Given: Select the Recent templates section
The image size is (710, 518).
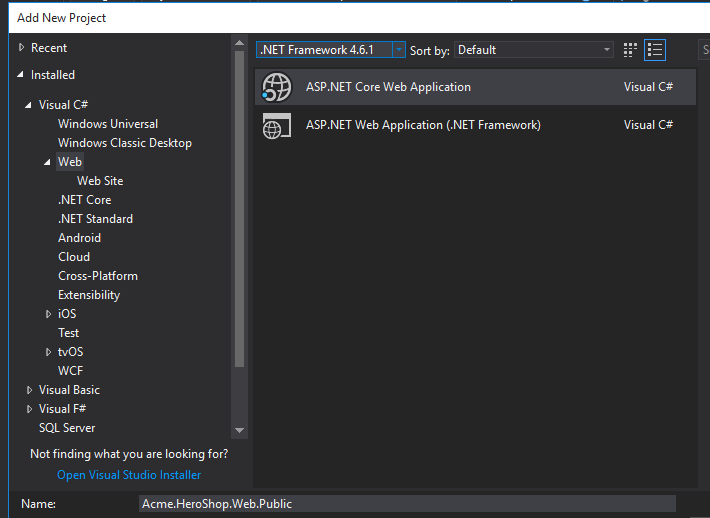Looking at the screenshot, I should (x=49, y=48).
